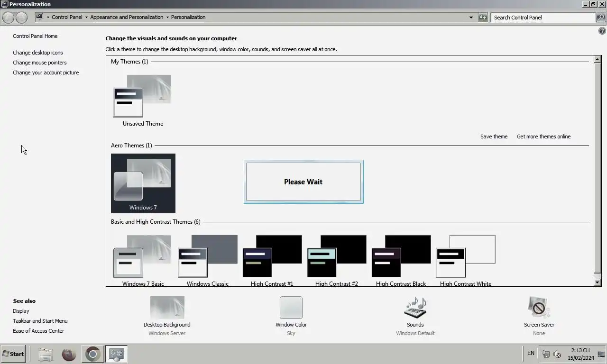Click the Search Control Panel field
This screenshot has height=364, width=607.
pos(543,18)
